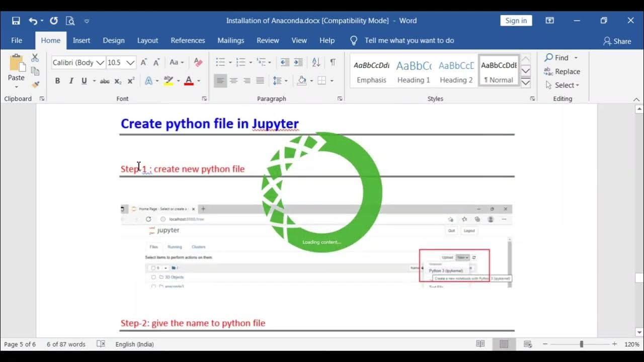
Task: Switch to the Insert tab
Action: click(x=82, y=40)
